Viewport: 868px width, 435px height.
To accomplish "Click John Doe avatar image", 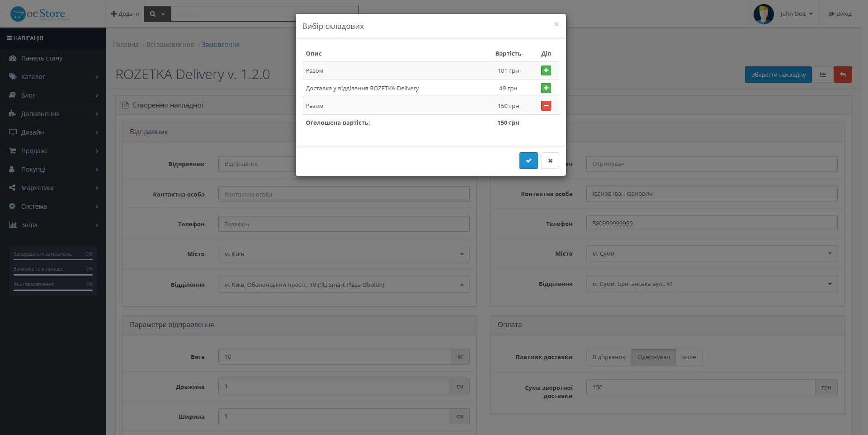I will (x=764, y=14).
